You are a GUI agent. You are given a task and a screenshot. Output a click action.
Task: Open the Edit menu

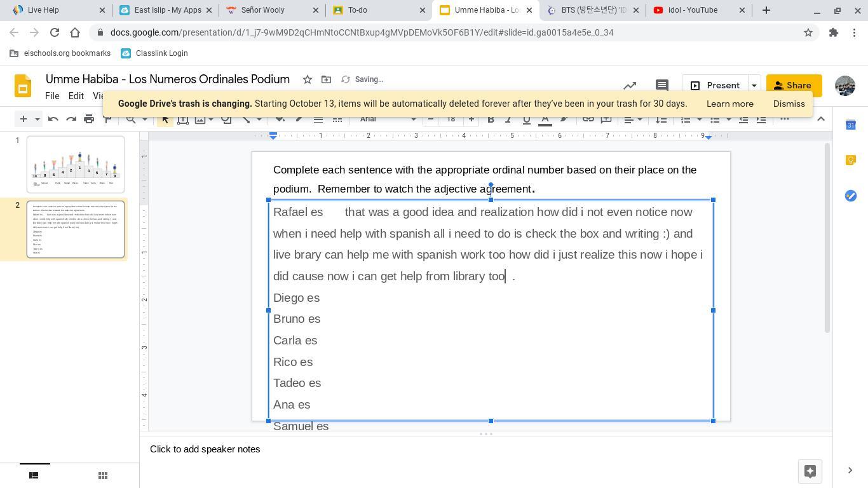(x=76, y=96)
